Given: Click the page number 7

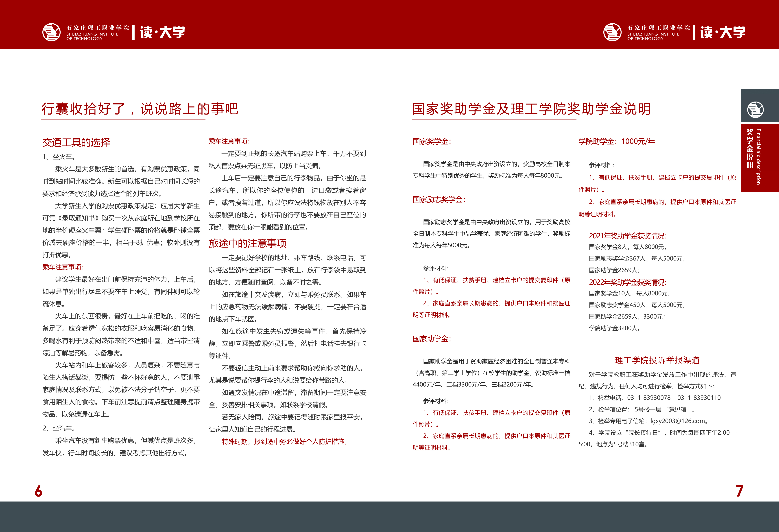Looking at the screenshot, I should [x=740, y=491].
